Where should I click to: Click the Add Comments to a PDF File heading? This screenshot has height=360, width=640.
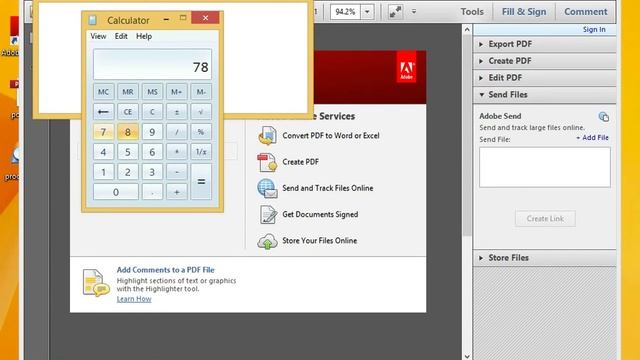click(x=165, y=270)
